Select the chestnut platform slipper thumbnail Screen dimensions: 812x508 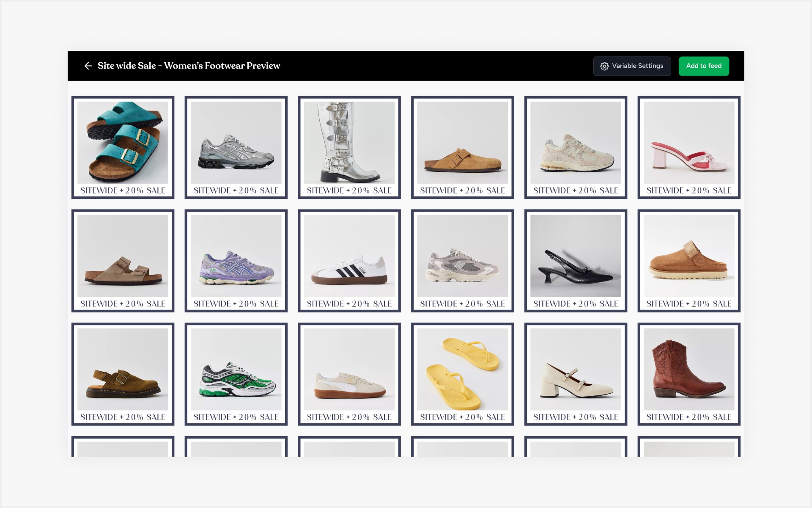coord(689,256)
